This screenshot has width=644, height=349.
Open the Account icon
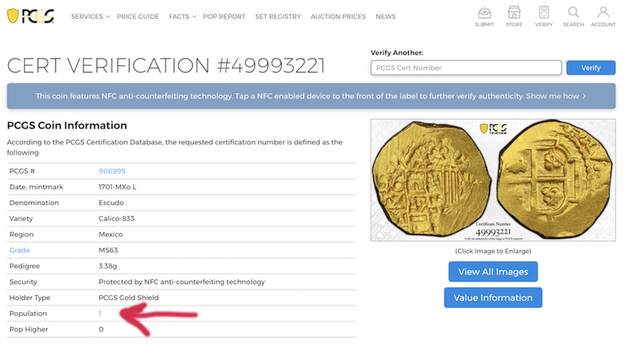pyautogui.click(x=603, y=17)
